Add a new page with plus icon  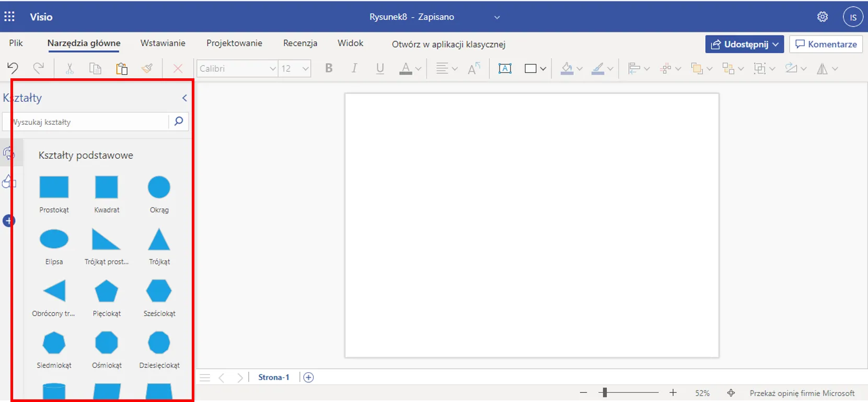(x=308, y=377)
